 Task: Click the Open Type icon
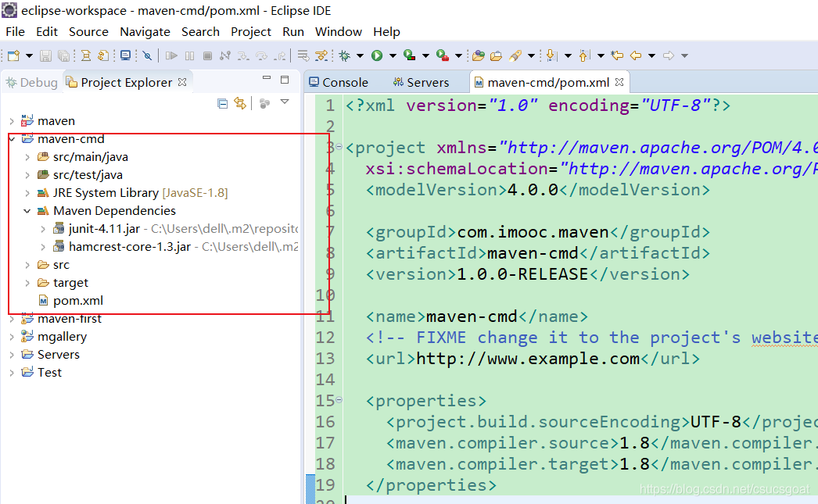pyautogui.click(x=479, y=55)
